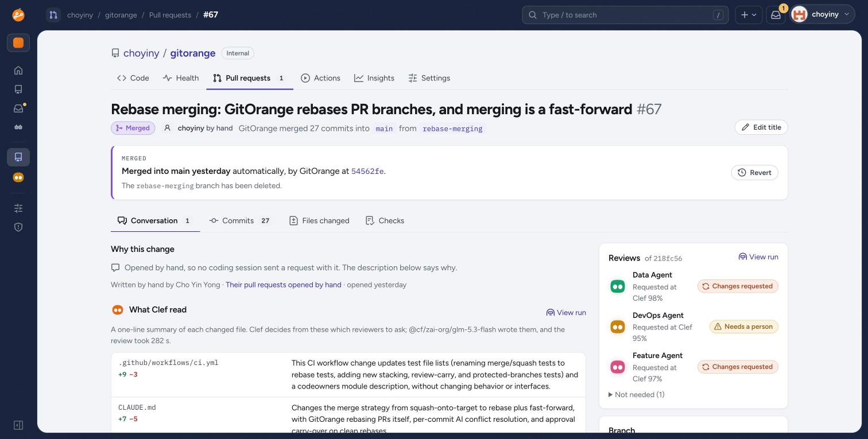868x439 pixels.
Task: Click the shield alert sidebar icon
Action: pyautogui.click(x=18, y=227)
